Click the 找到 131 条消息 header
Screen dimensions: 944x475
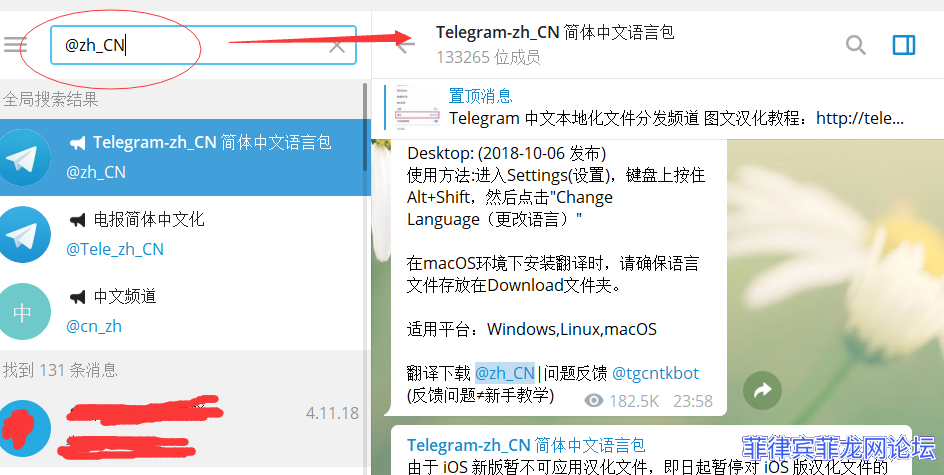(60, 370)
